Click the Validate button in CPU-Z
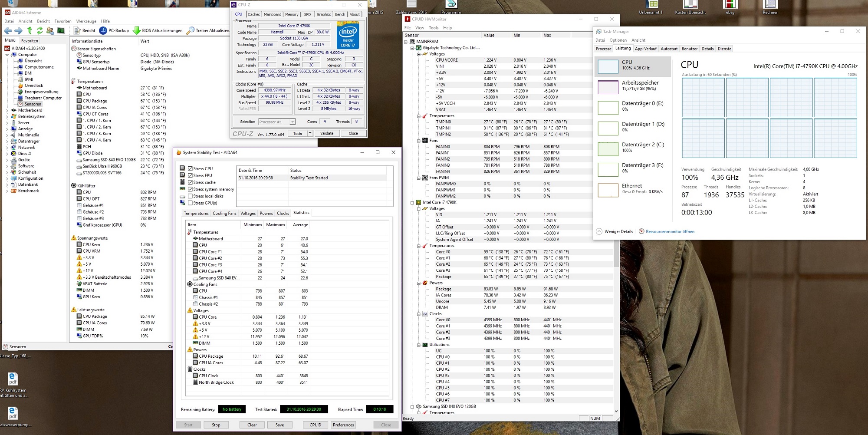 coord(327,133)
